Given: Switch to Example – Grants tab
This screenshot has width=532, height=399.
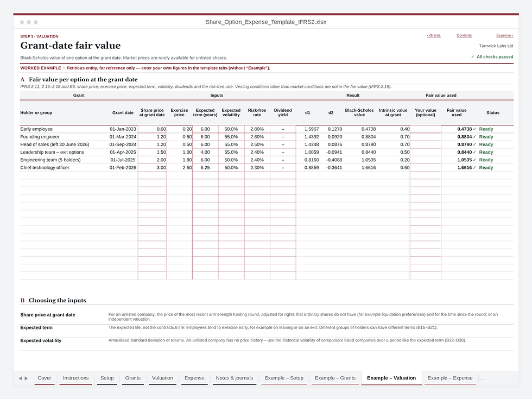Looking at the screenshot, I should pos(335,378).
